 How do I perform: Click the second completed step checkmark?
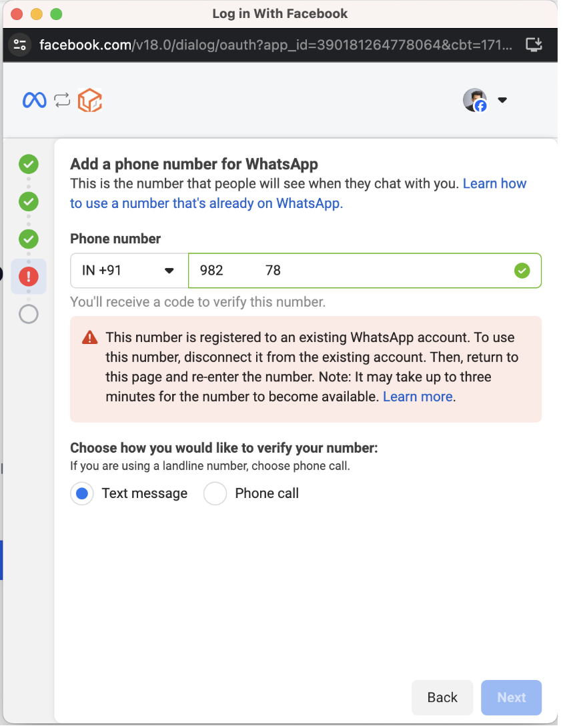click(29, 201)
